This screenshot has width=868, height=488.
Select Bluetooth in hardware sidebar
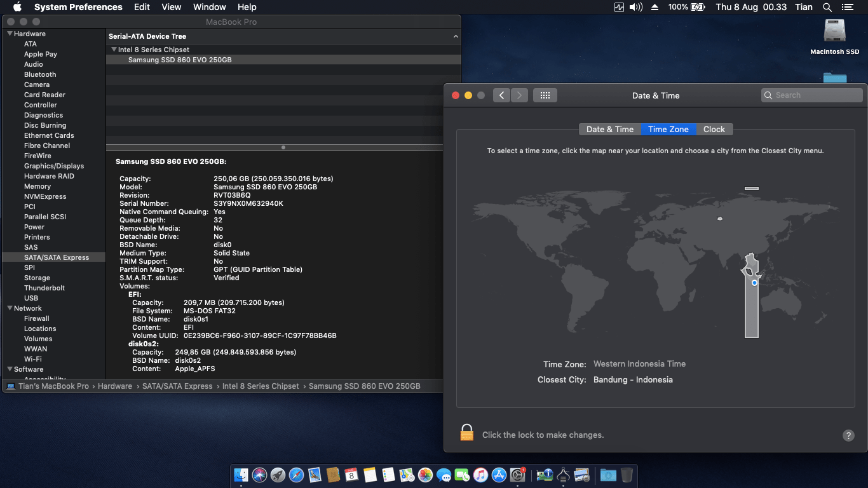(40, 74)
